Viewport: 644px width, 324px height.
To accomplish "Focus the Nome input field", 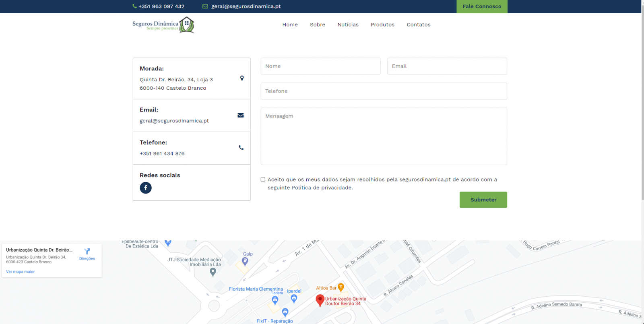I will [320, 66].
